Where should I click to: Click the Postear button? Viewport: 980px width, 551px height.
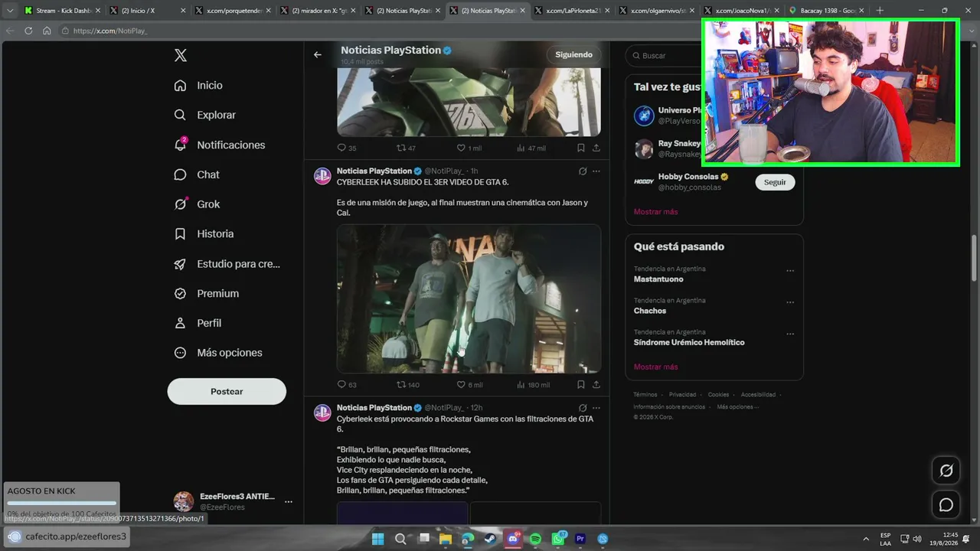pyautogui.click(x=227, y=391)
